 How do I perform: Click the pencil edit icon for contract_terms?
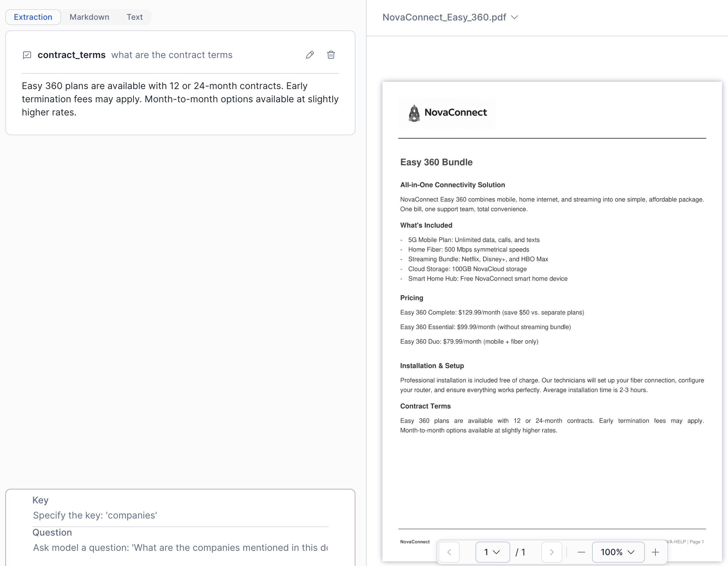(x=310, y=55)
